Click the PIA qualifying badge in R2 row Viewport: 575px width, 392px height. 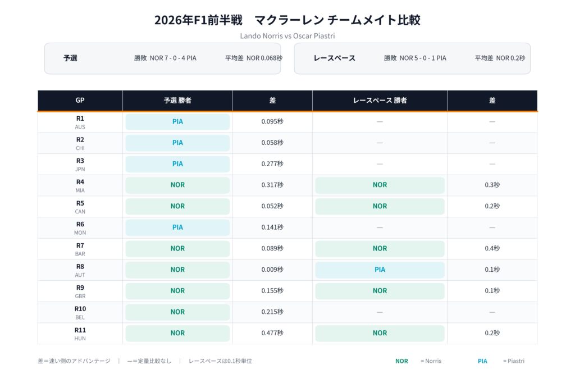177,143
